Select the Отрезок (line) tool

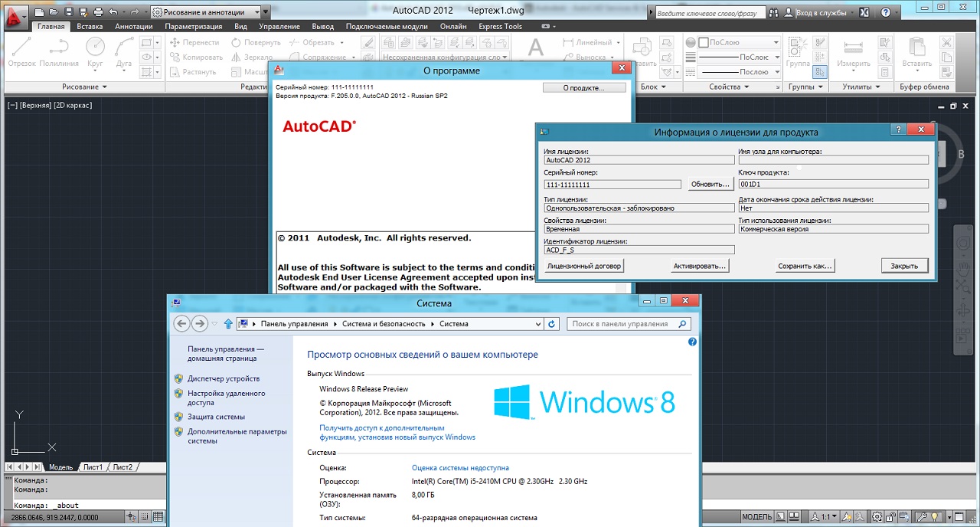pyautogui.click(x=21, y=52)
